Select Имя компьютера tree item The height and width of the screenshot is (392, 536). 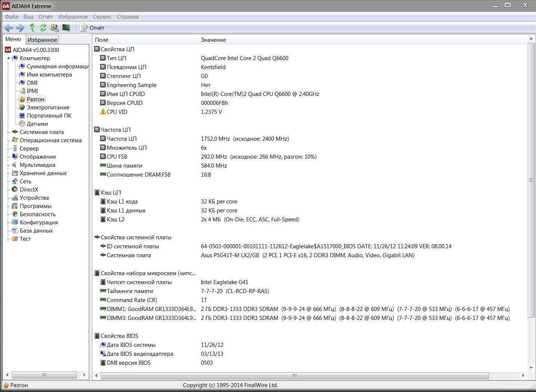(49, 74)
